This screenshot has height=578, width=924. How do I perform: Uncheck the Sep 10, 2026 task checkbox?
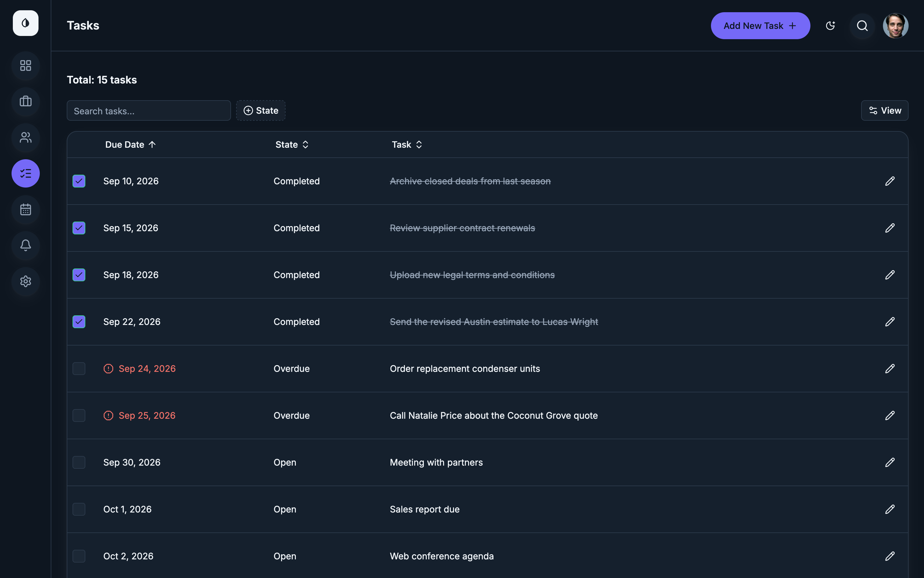click(x=79, y=181)
